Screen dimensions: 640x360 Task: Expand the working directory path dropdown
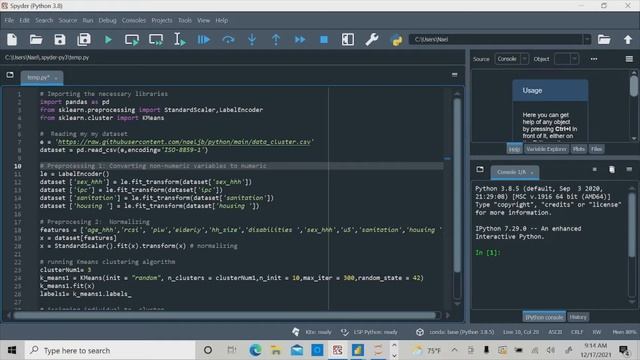[587, 39]
